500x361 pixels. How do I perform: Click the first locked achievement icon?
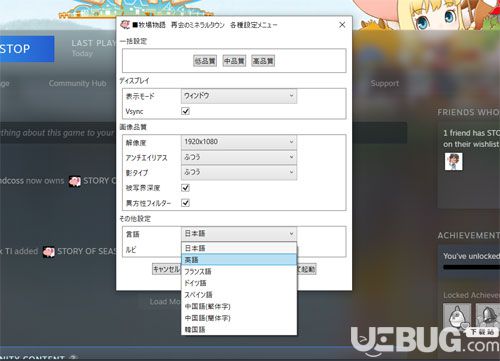pos(457,316)
